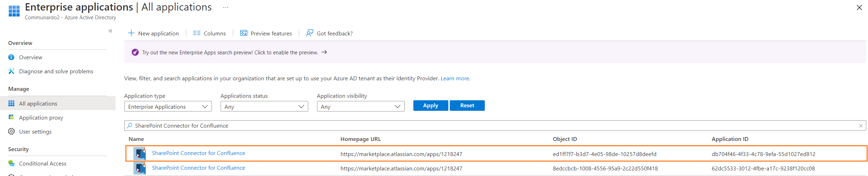868x176 pixels.
Task: Close the Enterprise applications blade
Action: pos(859,7)
